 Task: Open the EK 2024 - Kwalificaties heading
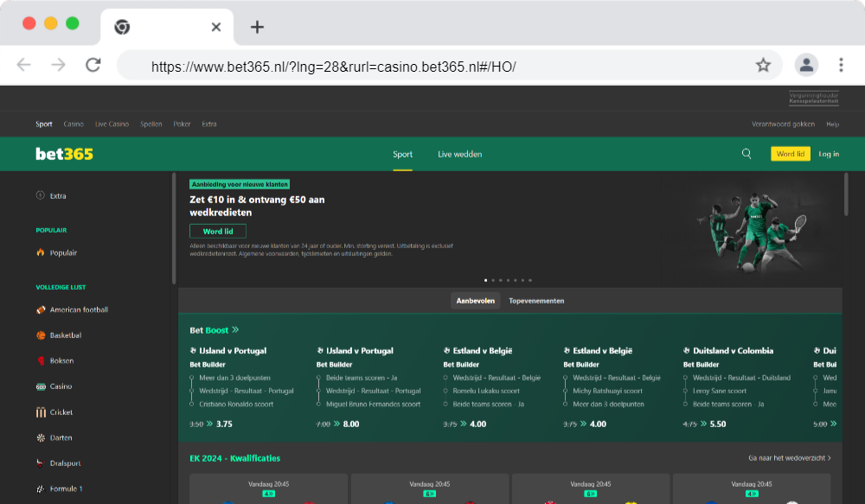tap(235, 458)
